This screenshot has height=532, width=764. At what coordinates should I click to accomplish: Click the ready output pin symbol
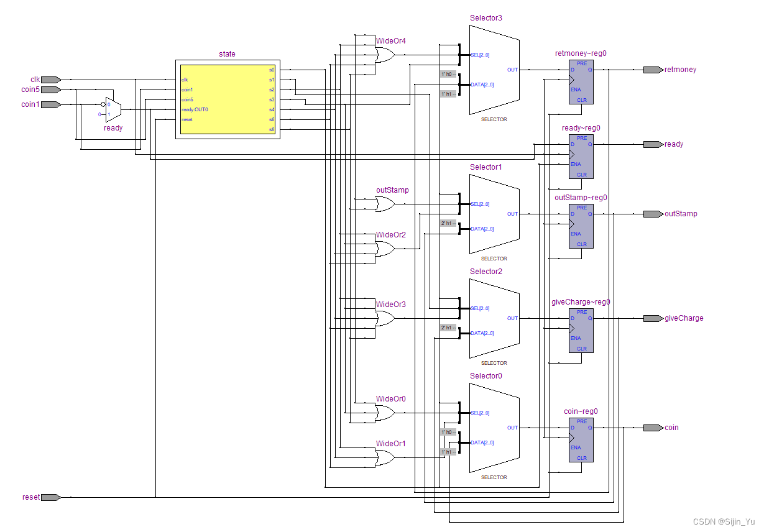[x=653, y=144]
